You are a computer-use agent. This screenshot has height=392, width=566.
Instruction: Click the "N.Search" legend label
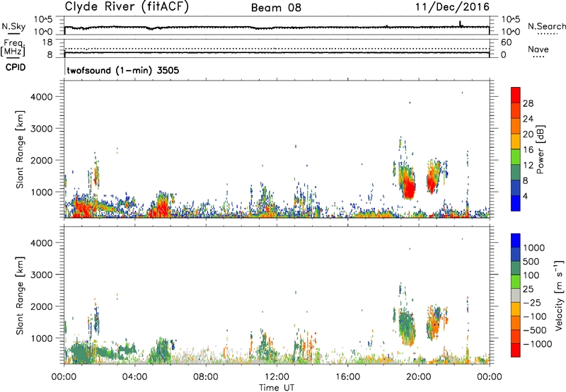[x=546, y=26]
